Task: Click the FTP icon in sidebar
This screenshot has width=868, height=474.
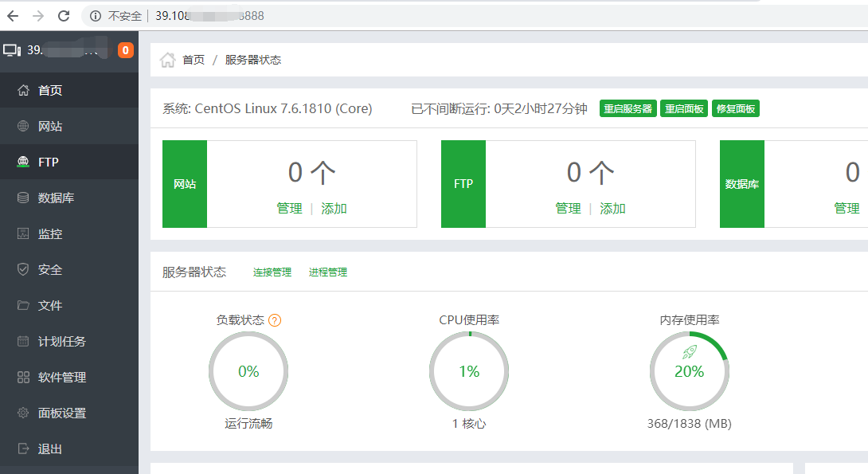Action: click(x=23, y=162)
